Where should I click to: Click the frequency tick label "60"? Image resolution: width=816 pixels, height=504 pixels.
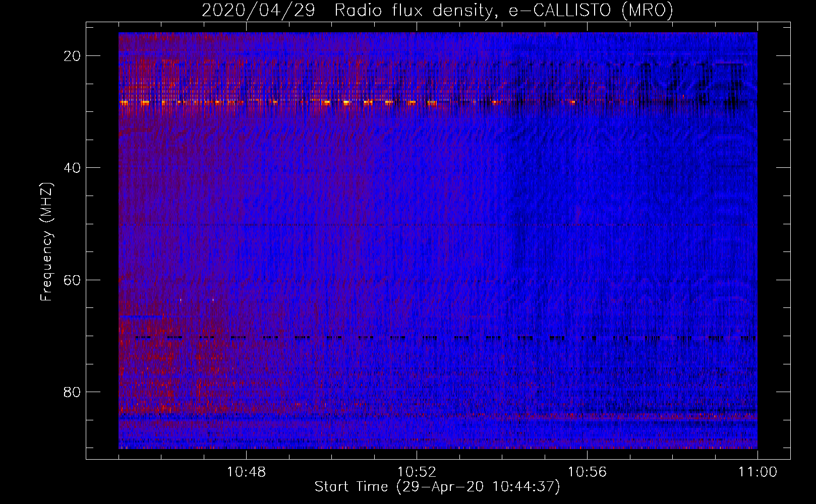tap(73, 280)
